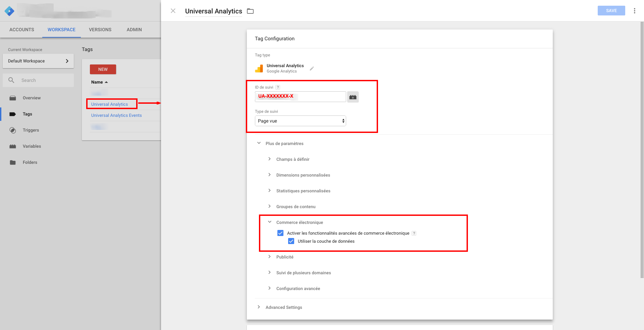Viewport: 644px width, 330px height.
Task: Expand Advanced Settings
Action: (x=259, y=307)
